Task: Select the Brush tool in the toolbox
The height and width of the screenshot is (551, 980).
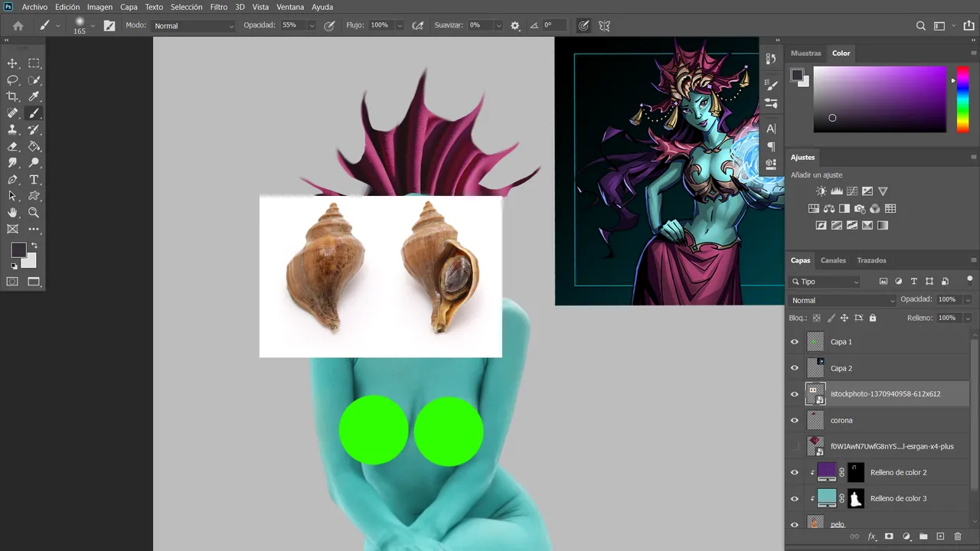Action: click(x=34, y=113)
